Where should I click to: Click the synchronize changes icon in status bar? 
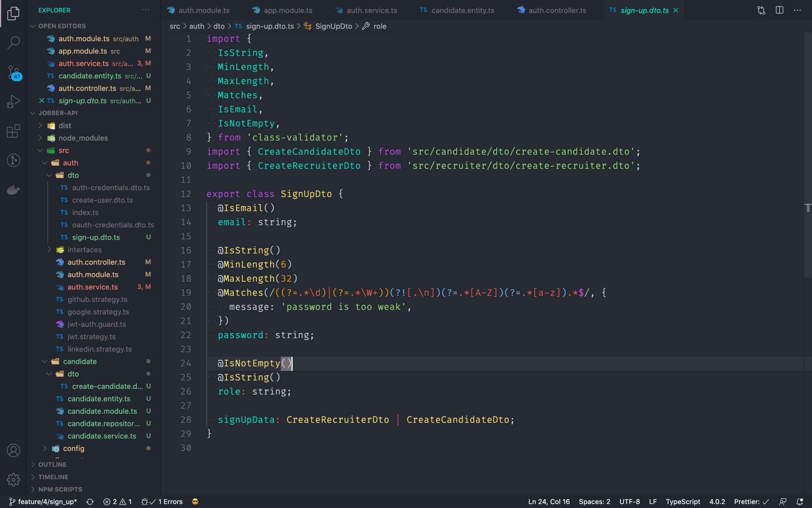click(90, 502)
